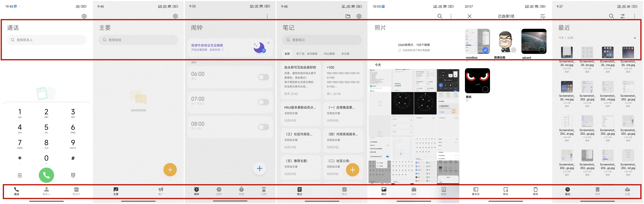This screenshot has height=204, width=644.
Task: Open the three-dot menu on the Recent files screen
Action: [634, 16]
